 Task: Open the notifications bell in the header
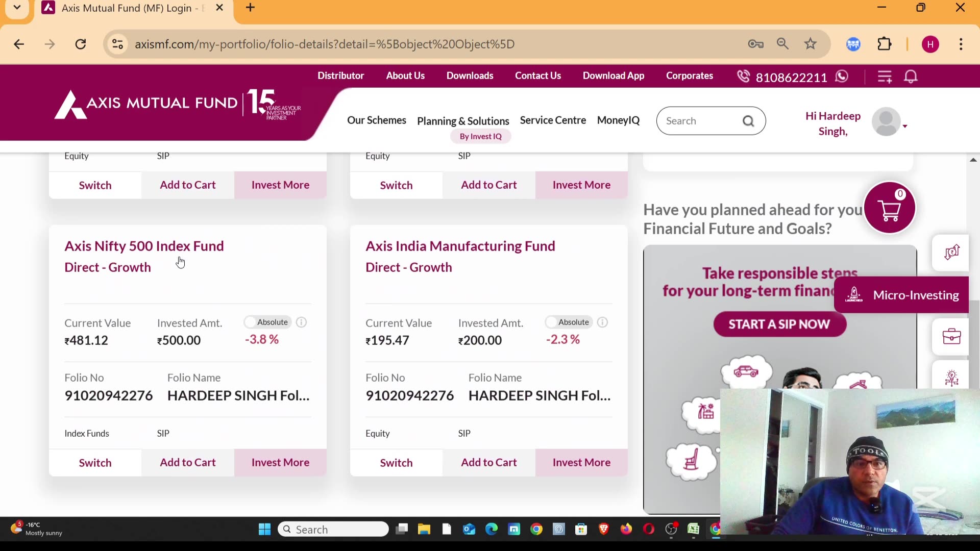click(x=912, y=77)
